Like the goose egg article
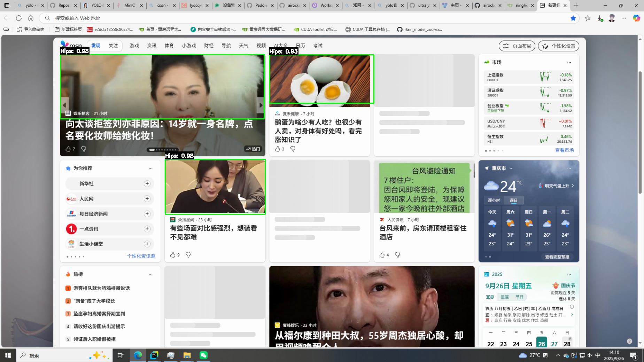The width and height of the screenshot is (644, 362). click(x=278, y=149)
